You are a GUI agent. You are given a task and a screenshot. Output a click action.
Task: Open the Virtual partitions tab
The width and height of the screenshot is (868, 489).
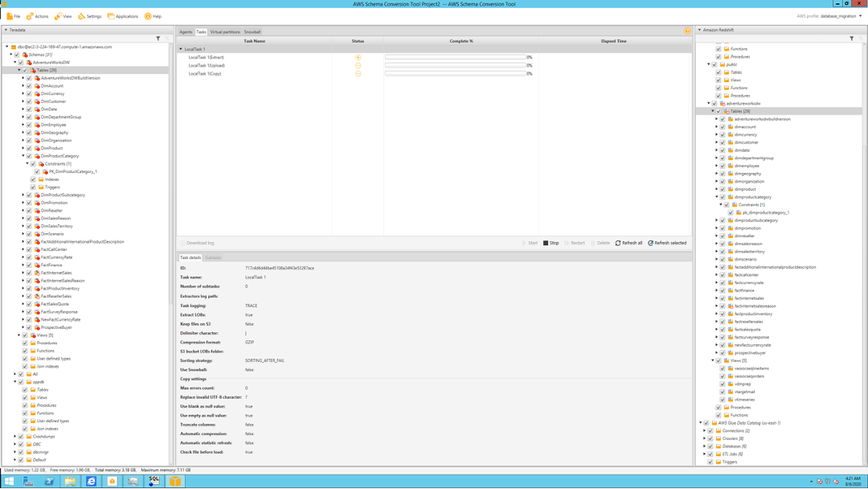225,32
